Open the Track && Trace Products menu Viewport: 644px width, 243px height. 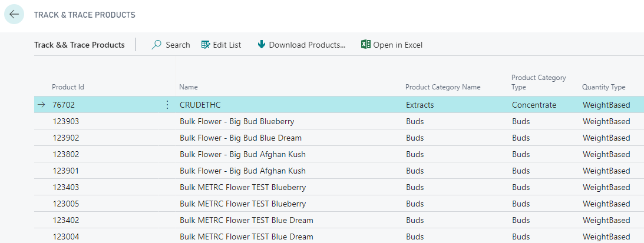80,45
